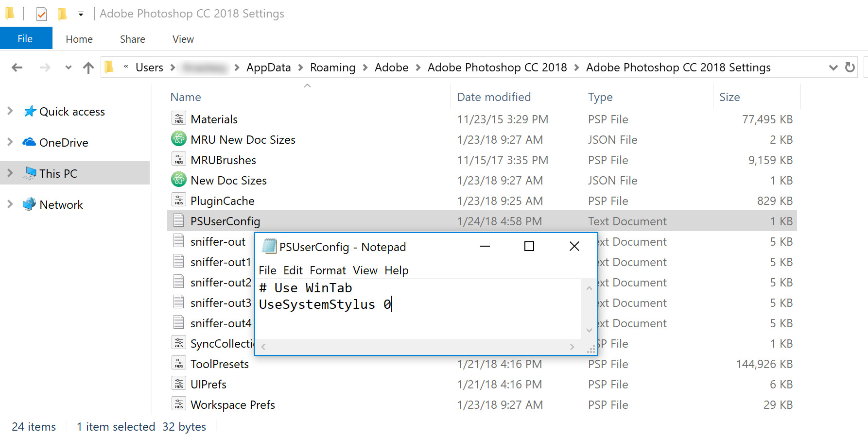Click the MRUBrushes file icon

pyautogui.click(x=179, y=159)
